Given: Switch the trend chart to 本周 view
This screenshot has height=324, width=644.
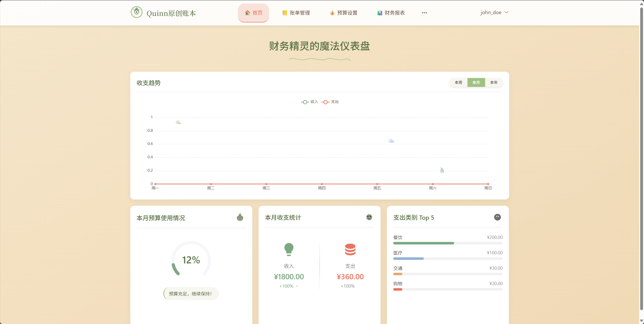Looking at the screenshot, I should [458, 82].
